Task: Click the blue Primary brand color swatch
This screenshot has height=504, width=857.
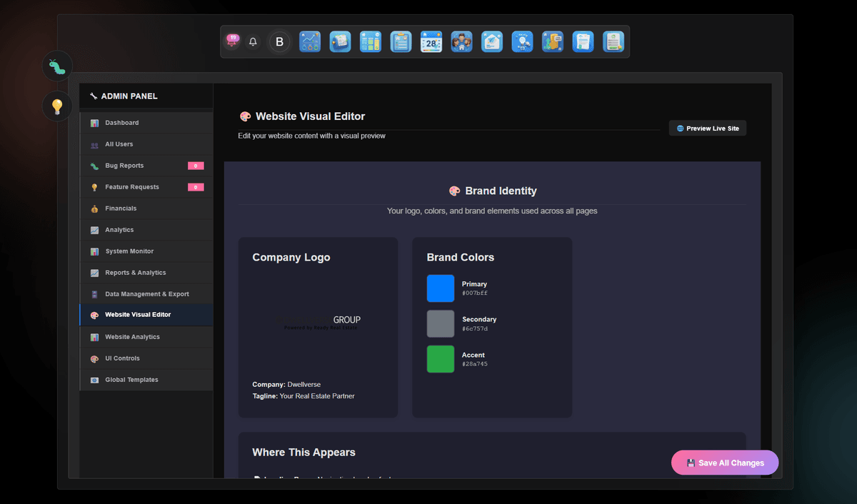Action: coord(441,288)
